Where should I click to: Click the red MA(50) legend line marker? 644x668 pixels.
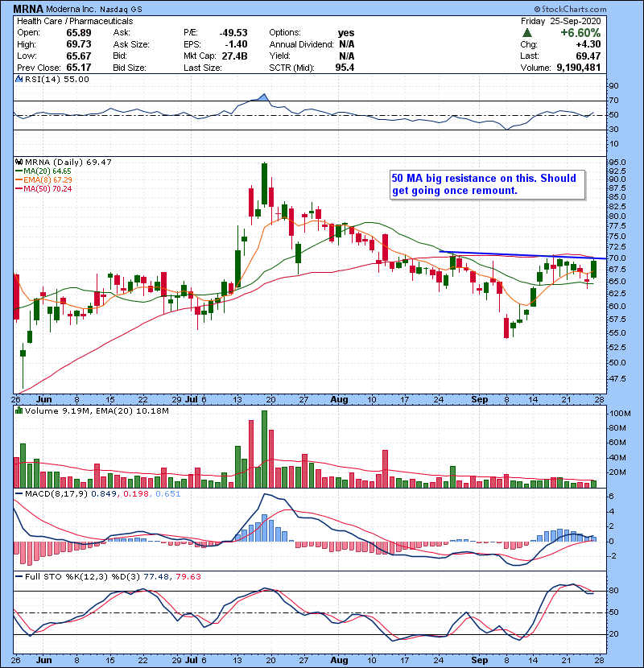[x=19, y=188]
